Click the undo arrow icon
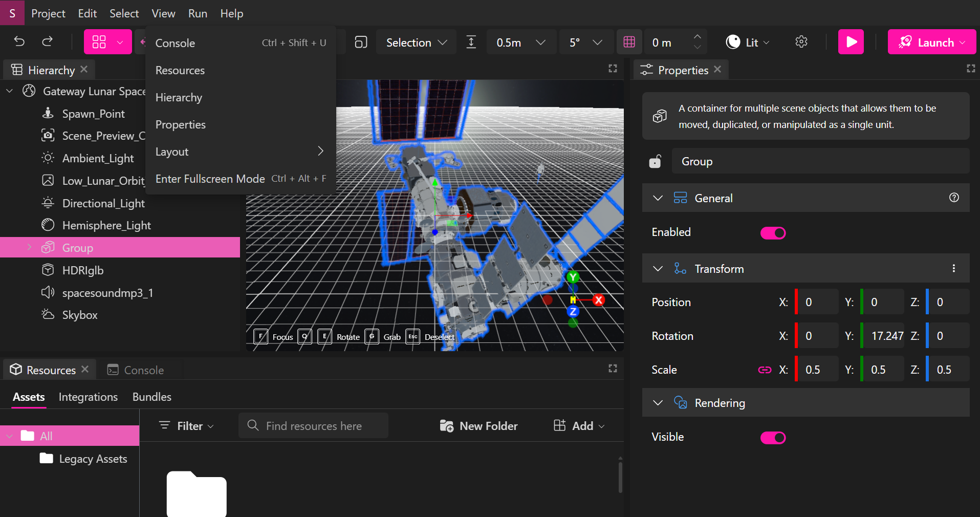This screenshot has width=980, height=517. click(x=19, y=41)
